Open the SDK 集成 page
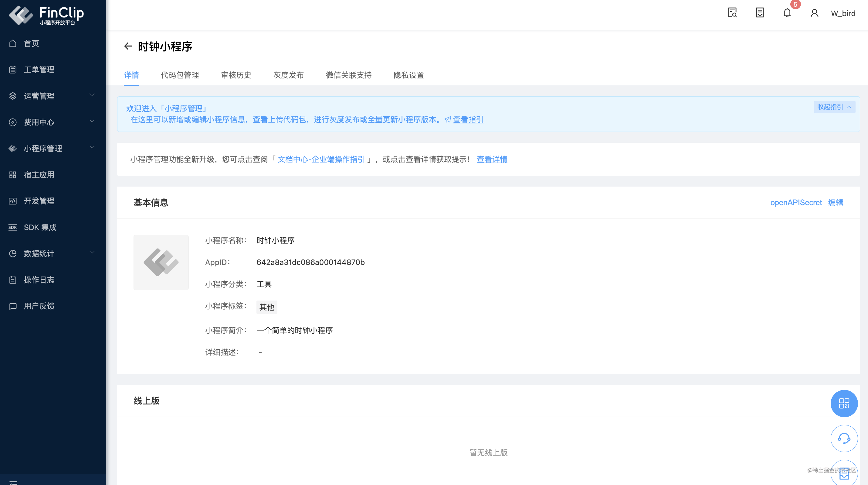The image size is (868, 485). pos(40,227)
